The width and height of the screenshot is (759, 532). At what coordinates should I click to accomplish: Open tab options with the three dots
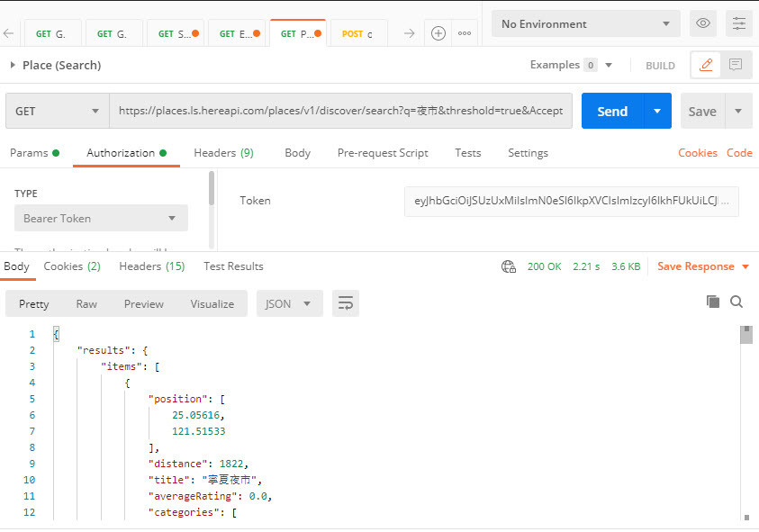(465, 33)
